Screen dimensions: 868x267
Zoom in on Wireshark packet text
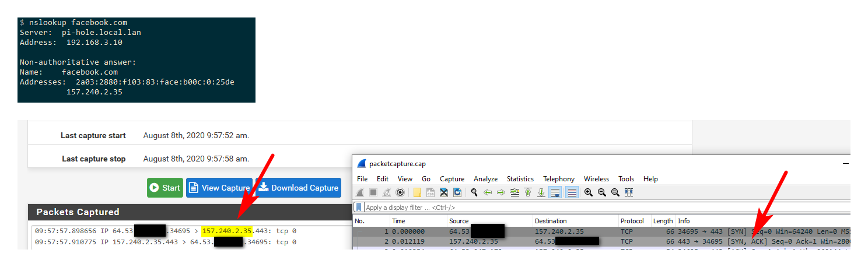(589, 192)
